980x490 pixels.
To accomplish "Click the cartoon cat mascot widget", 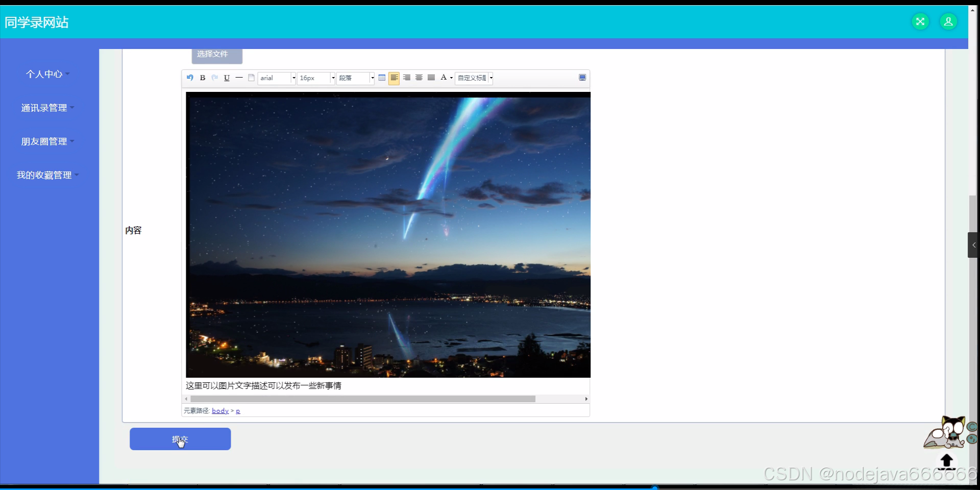I will pos(945,432).
